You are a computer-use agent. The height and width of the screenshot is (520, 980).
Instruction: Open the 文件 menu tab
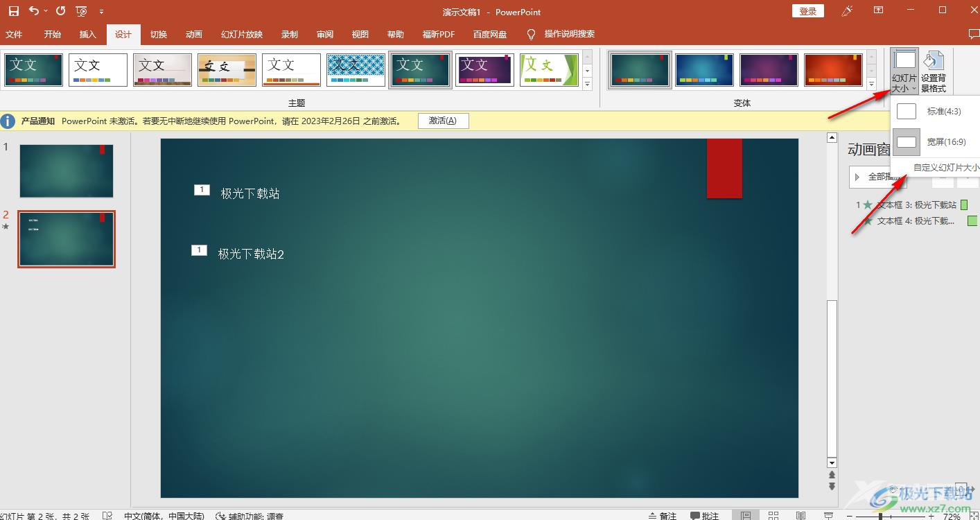coord(14,34)
